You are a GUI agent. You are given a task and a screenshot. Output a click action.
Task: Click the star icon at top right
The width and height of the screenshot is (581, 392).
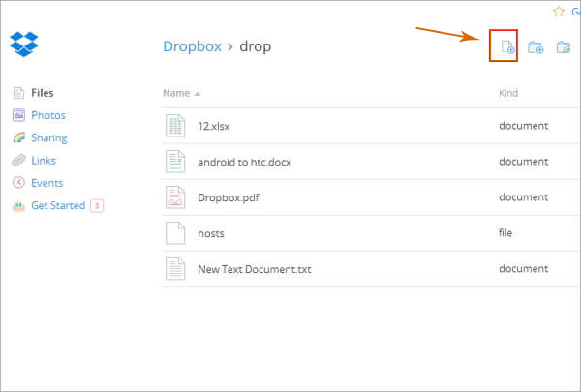(x=559, y=12)
